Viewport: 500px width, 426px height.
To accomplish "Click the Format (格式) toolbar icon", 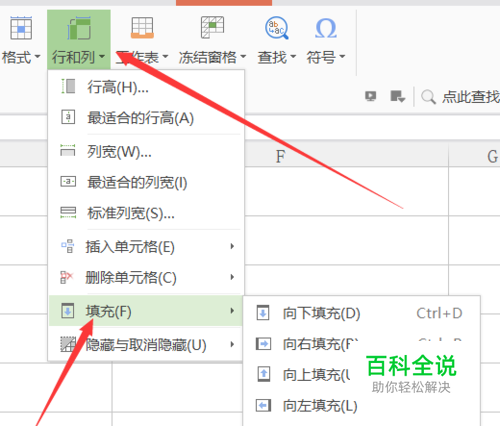I will (21, 29).
